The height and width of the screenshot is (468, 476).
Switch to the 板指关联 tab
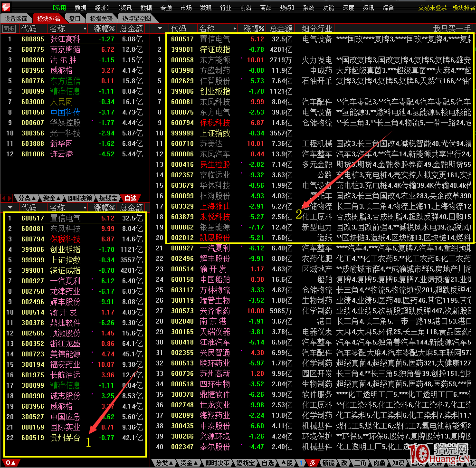pyautogui.click(x=101, y=19)
